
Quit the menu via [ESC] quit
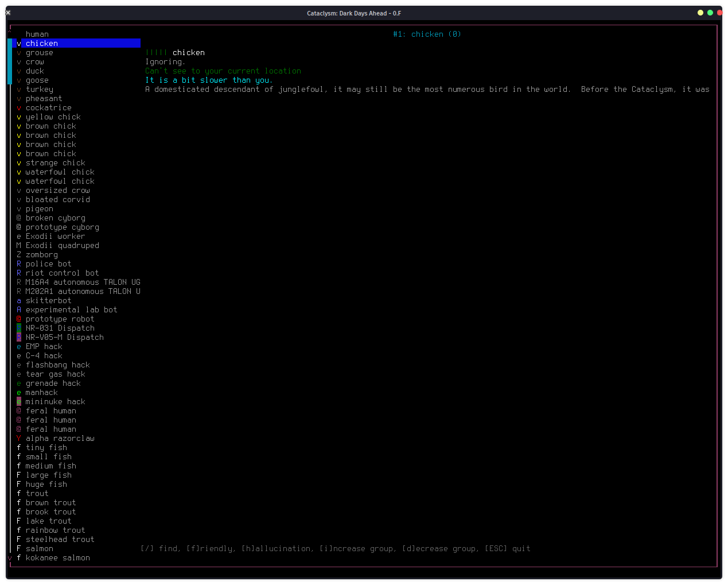click(x=509, y=548)
